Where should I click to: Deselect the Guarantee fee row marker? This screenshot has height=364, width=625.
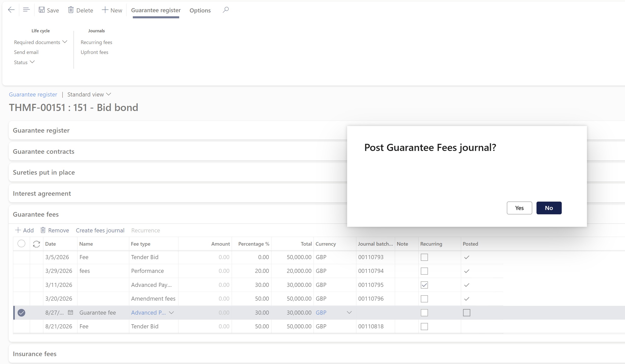21,313
